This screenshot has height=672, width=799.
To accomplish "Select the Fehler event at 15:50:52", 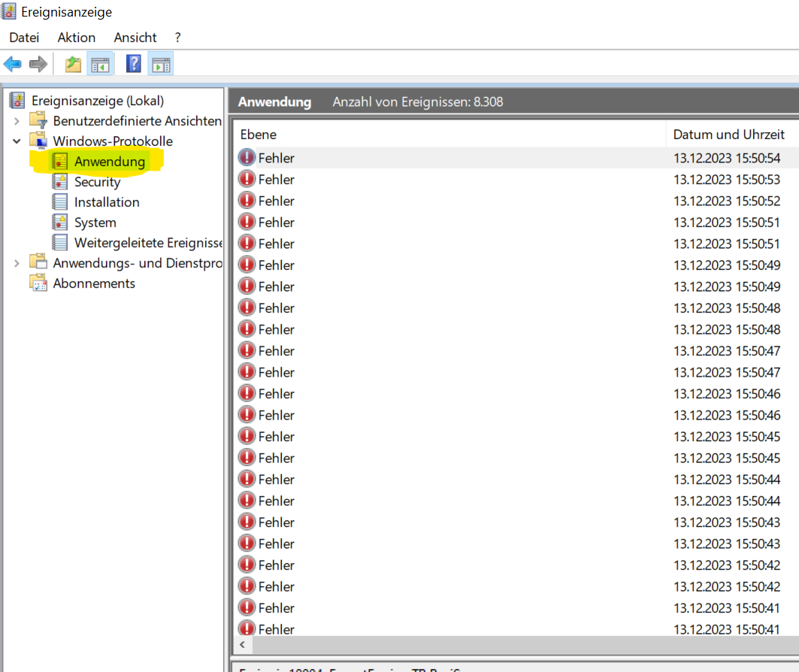I will (516, 201).
